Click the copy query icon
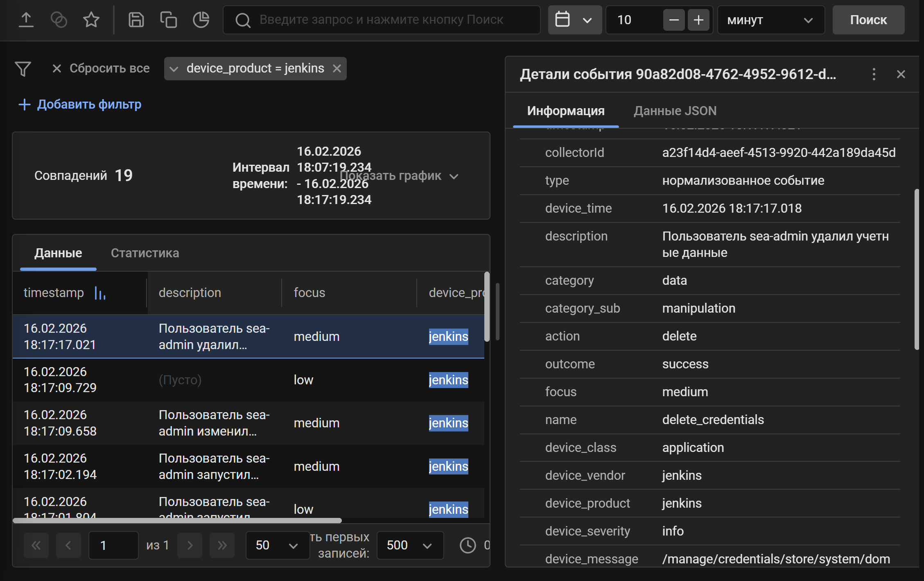This screenshot has height=581, width=924. (168, 20)
